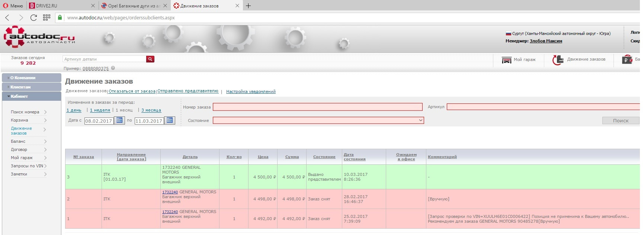Click the Артикул filter input field
The image size is (644, 235).
[543, 107]
